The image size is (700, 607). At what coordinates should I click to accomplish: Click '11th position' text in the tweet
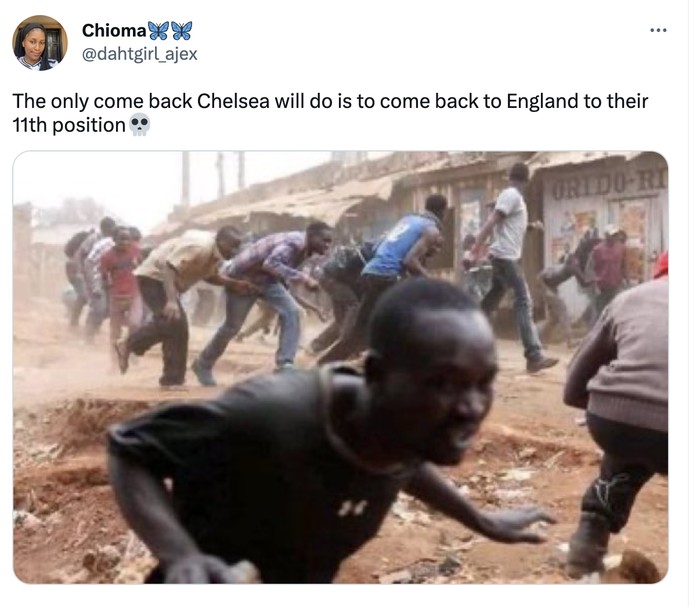pyautogui.click(x=69, y=125)
